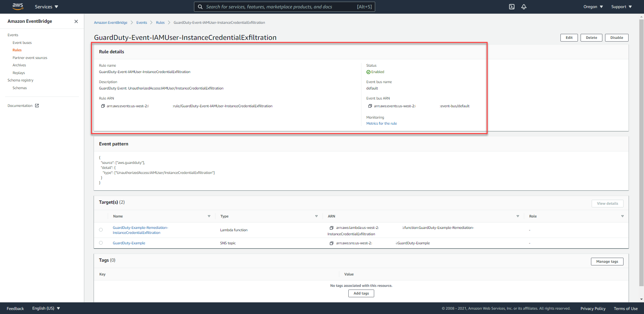Click the Enabled status check icon
644x314 pixels.
point(368,72)
